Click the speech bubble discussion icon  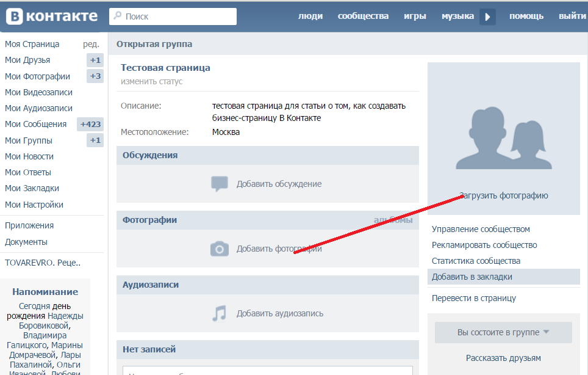pyautogui.click(x=220, y=184)
